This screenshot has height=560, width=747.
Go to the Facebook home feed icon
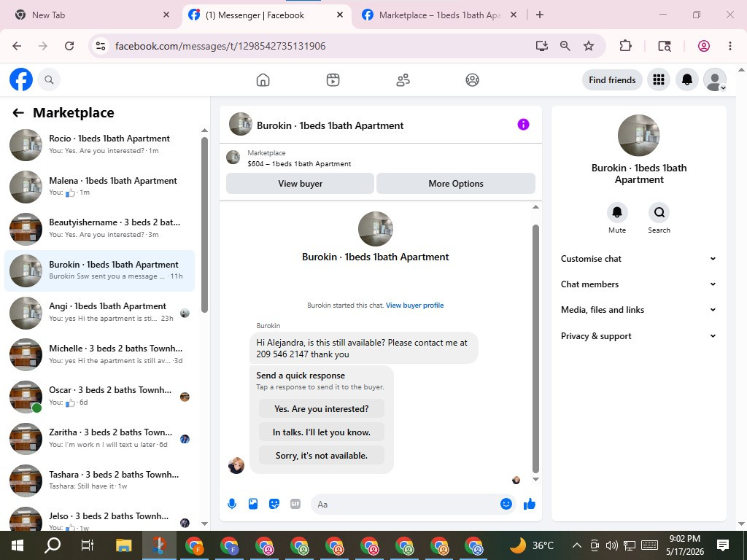[x=263, y=80]
